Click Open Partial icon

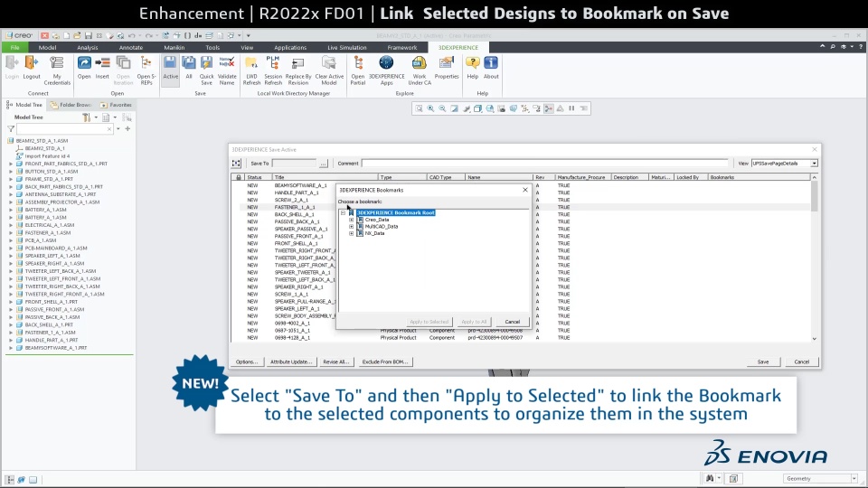(x=358, y=70)
